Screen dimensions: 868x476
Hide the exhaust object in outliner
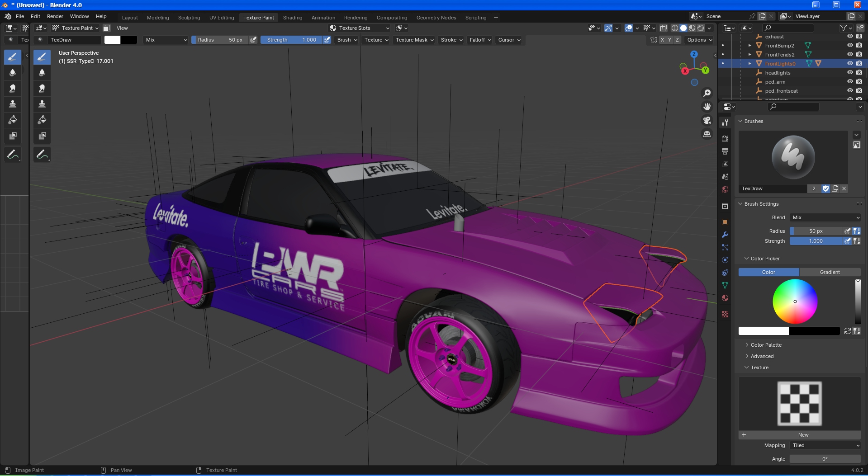850,37
